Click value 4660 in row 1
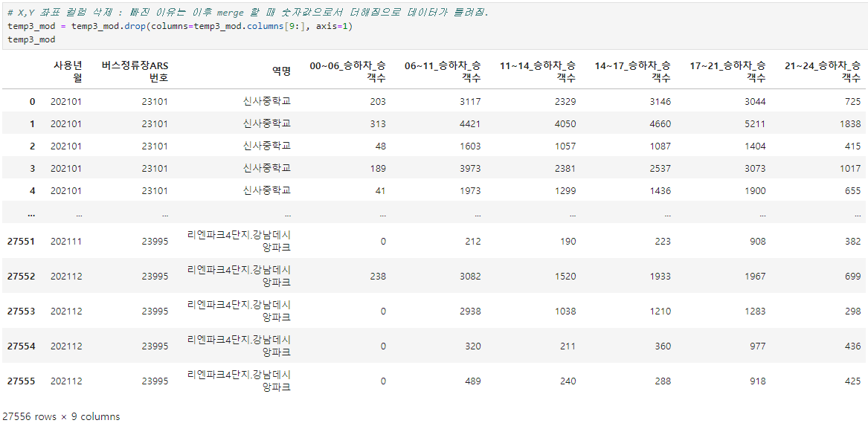The width and height of the screenshot is (868, 426). [660, 124]
